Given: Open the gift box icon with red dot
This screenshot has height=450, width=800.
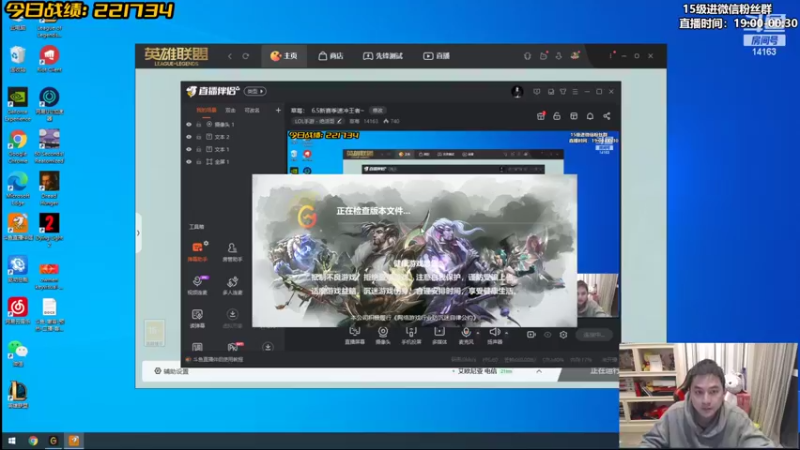Looking at the screenshot, I should tap(541, 116).
